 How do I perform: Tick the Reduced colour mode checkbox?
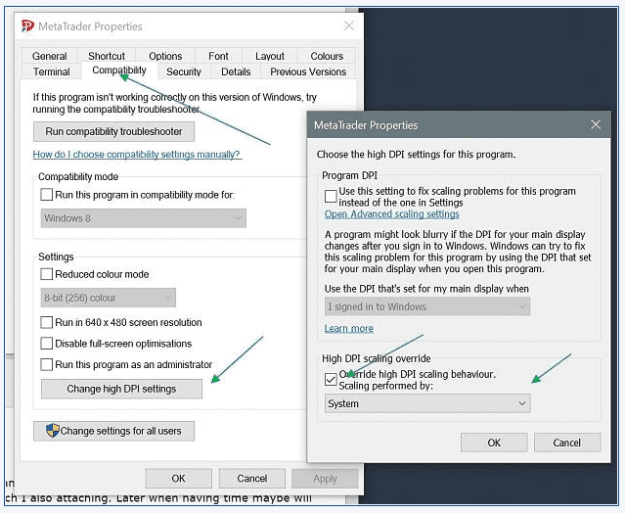[x=47, y=274]
